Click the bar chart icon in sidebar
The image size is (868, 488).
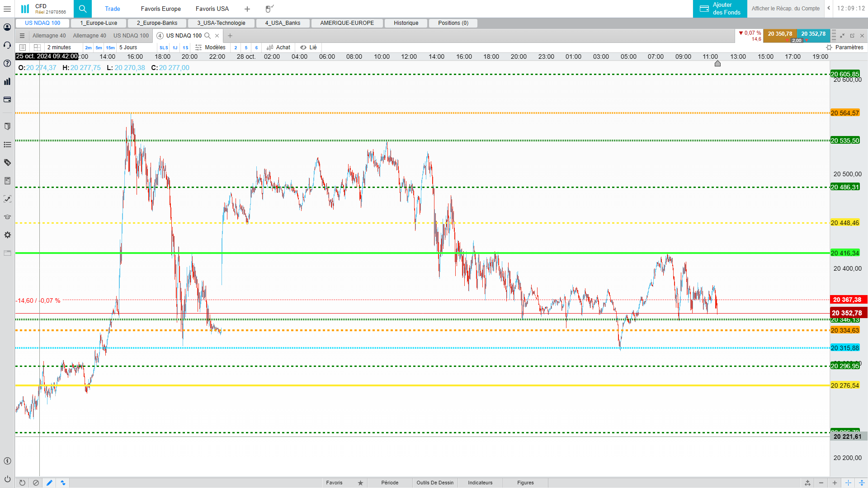7,81
